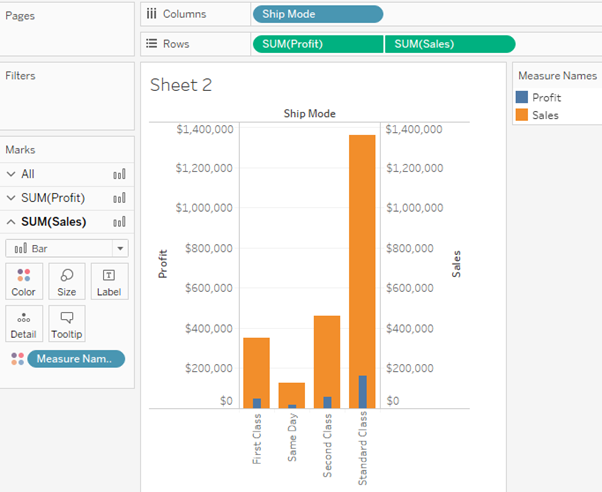Click bar chart icon beside All marks
This screenshot has width=602, height=492.
point(120,174)
